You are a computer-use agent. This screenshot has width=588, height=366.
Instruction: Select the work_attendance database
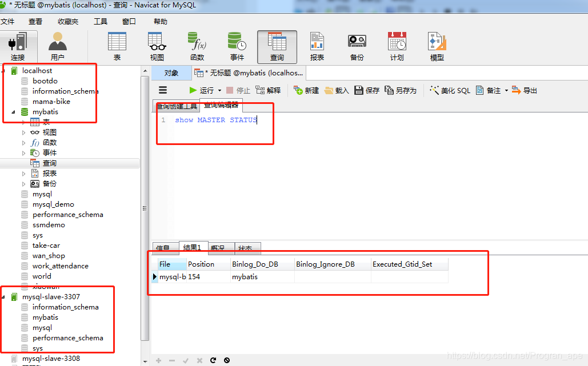point(61,266)
